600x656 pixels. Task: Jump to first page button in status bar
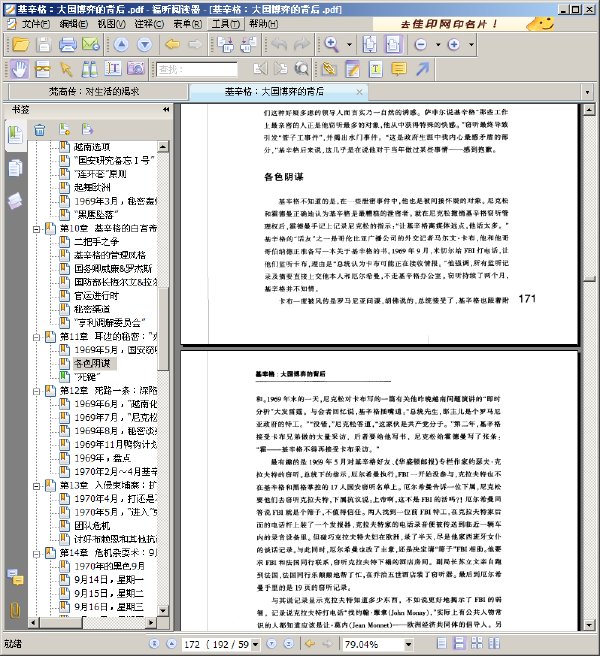154,643
